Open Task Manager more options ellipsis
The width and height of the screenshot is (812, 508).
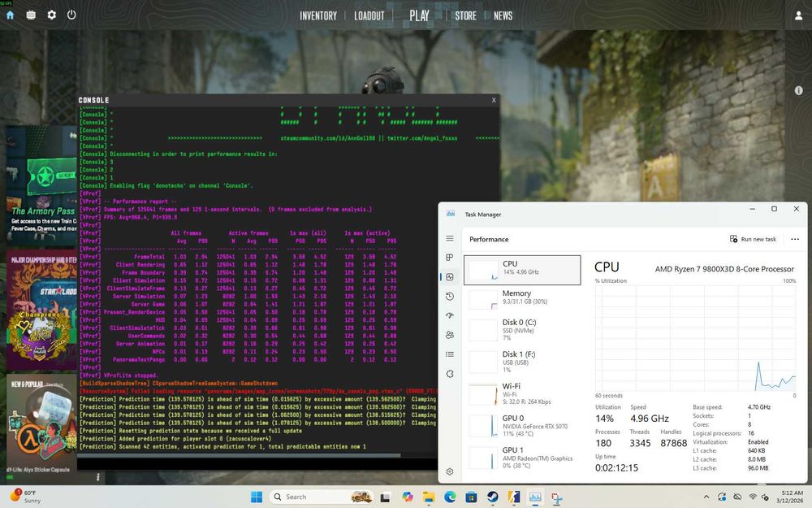[x=795, y=239]
